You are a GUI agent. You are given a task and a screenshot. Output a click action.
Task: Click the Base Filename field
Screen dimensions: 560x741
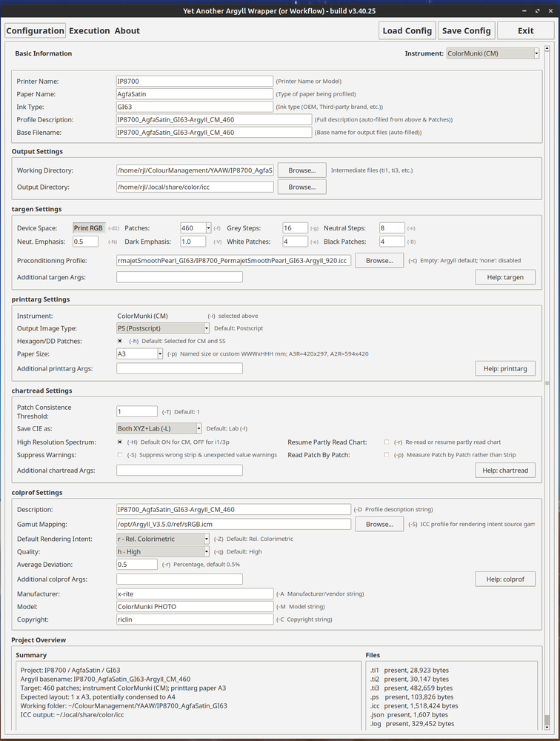[x=214, y=133]
